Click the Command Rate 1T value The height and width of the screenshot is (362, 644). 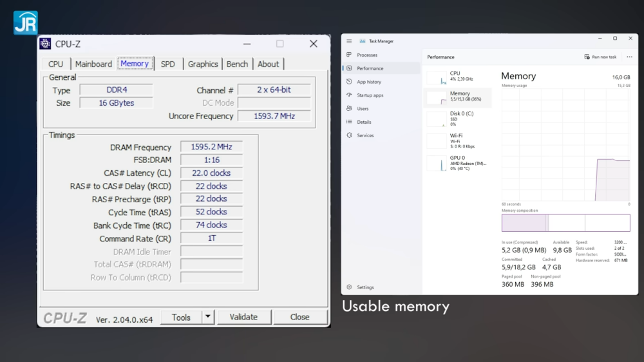pyautogui.click(x=211, y=238)
